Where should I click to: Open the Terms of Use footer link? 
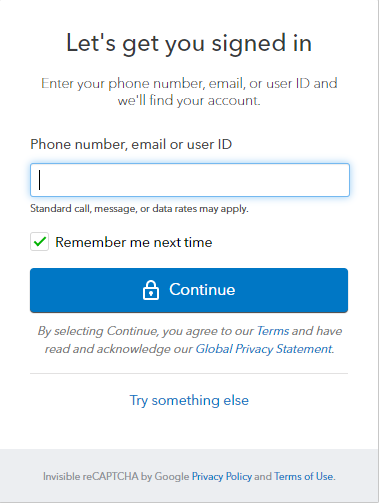pyautogui.click(x=303, y=476)
